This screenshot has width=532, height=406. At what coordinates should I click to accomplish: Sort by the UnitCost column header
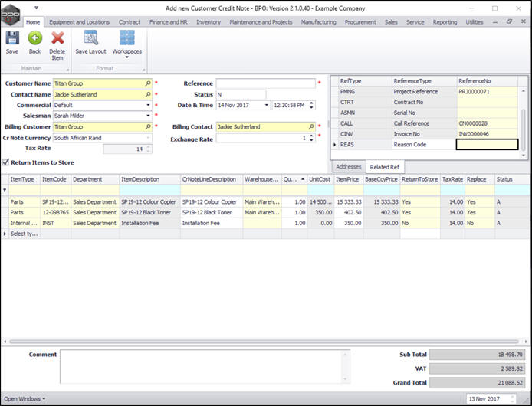pos(320,179)
